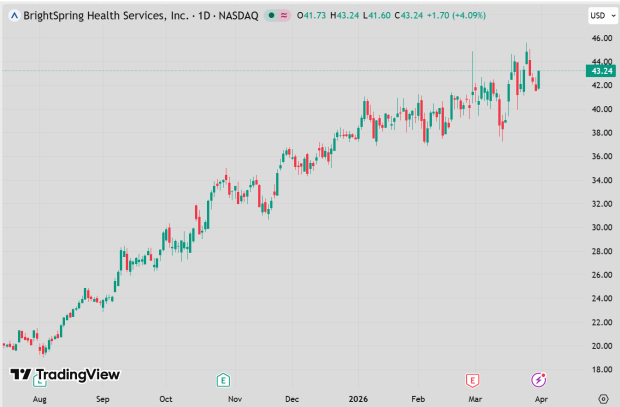620x407 pixels.
Task: Click the 30.00 price axis label
Action: [x=600, y=228]
